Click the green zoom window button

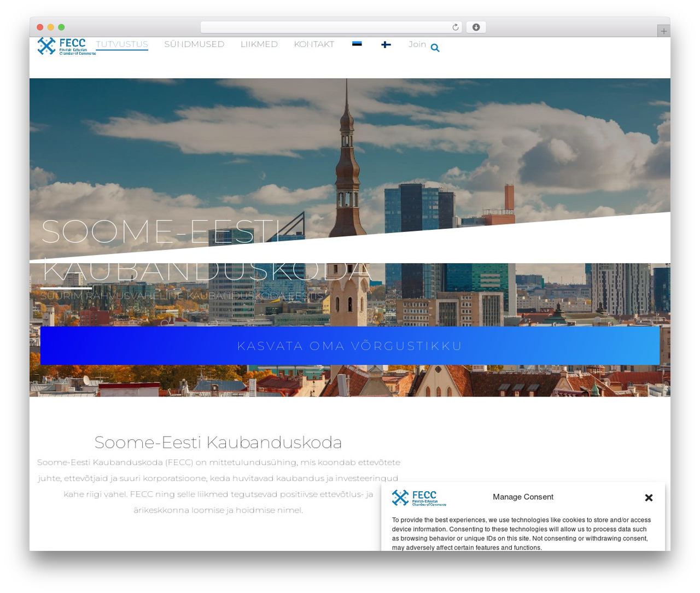pos(61,27)
